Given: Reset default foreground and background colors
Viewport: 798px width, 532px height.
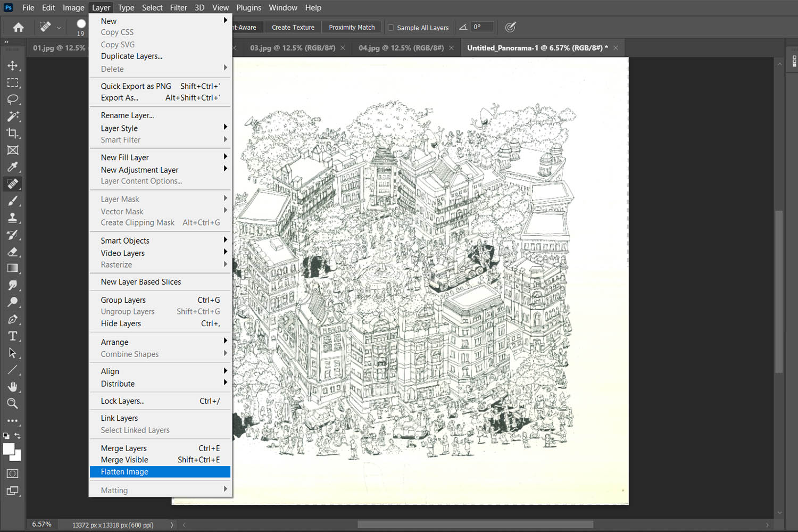Looking at the screenshot, I should [x=6, y=436].
